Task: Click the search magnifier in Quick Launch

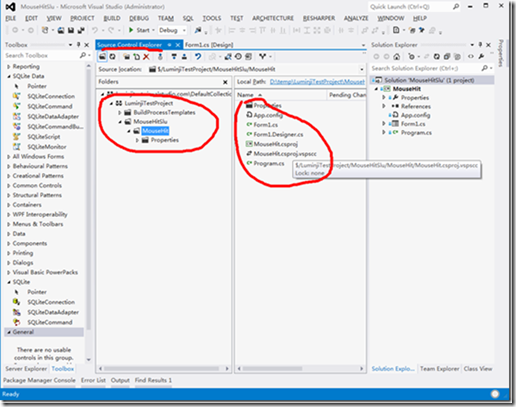Action: (x=456, y=6)
